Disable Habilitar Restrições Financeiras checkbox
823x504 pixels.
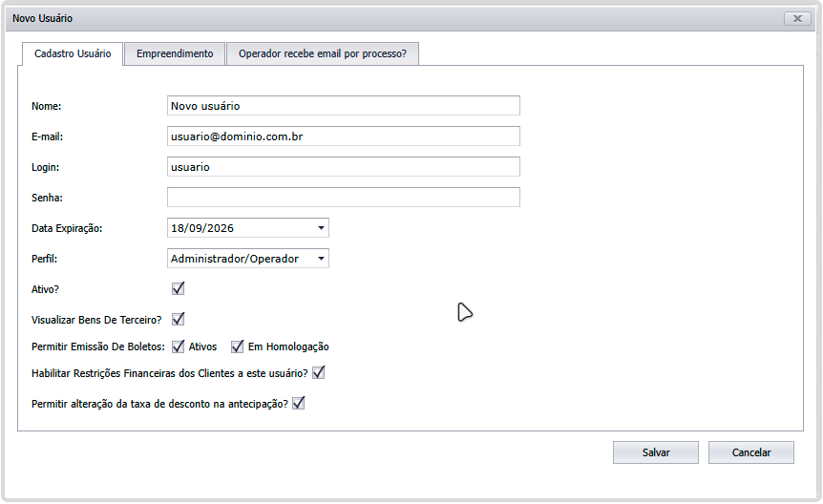click(x=319, y=372)
